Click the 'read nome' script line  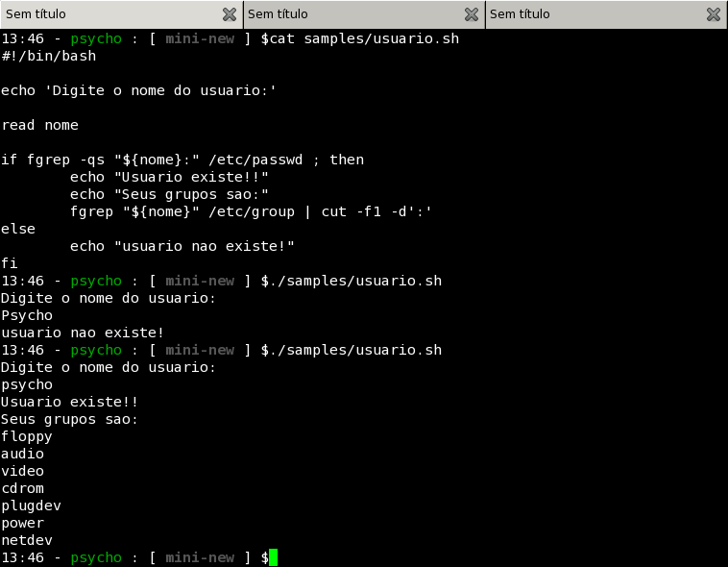[x=40, y=125]
